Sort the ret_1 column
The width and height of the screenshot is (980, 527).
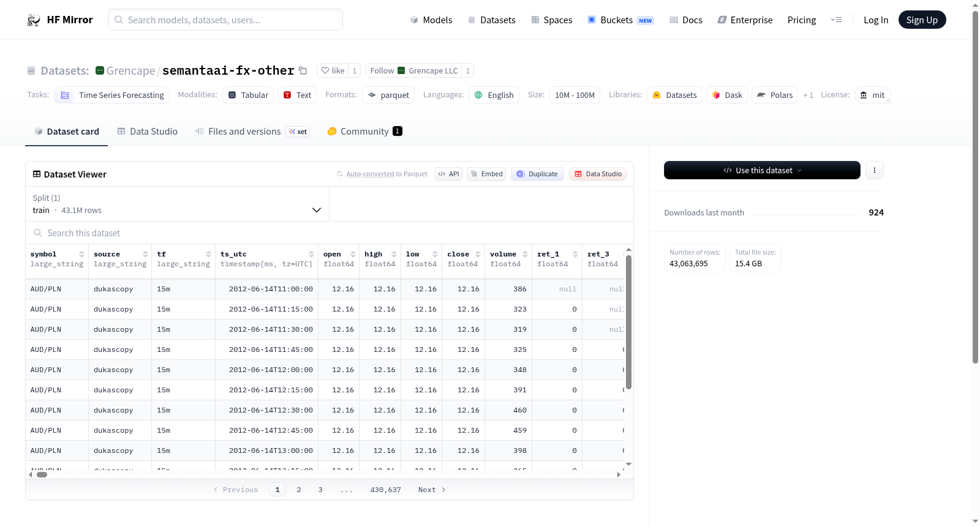tap(575, 254)
